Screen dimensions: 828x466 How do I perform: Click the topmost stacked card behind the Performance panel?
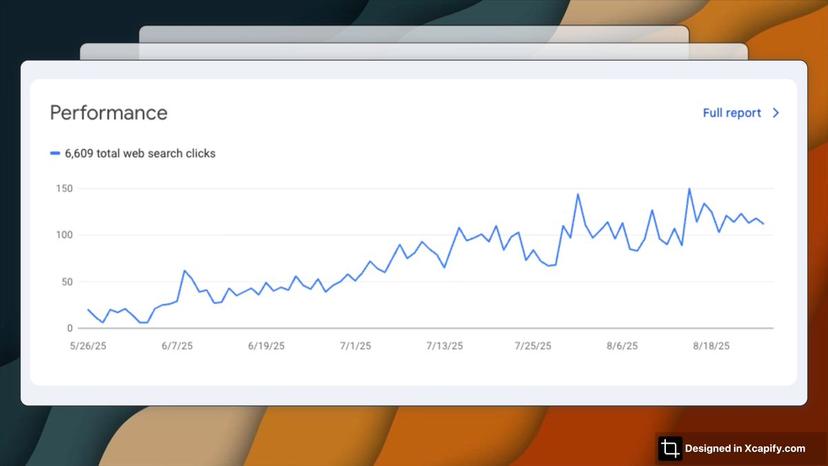point(414,33)
